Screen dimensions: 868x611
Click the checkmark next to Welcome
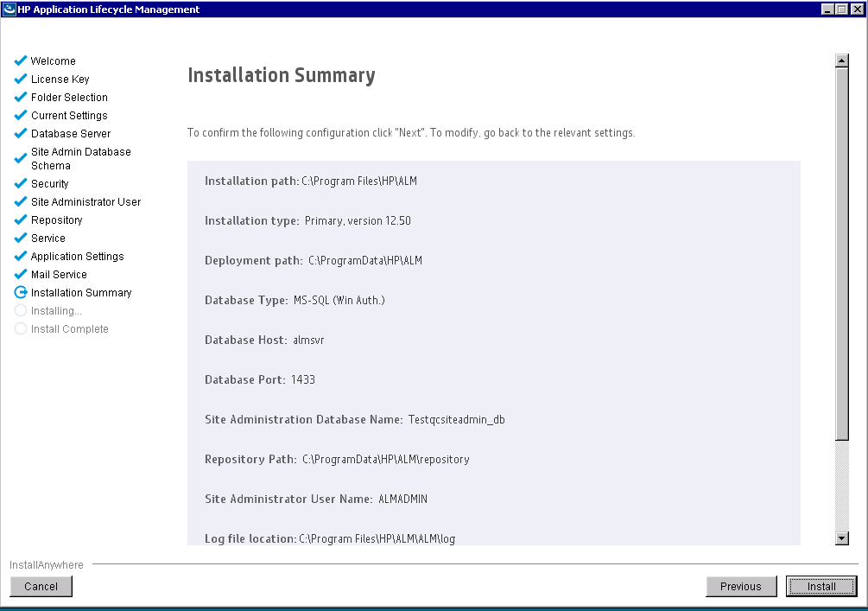click(21, 60)
